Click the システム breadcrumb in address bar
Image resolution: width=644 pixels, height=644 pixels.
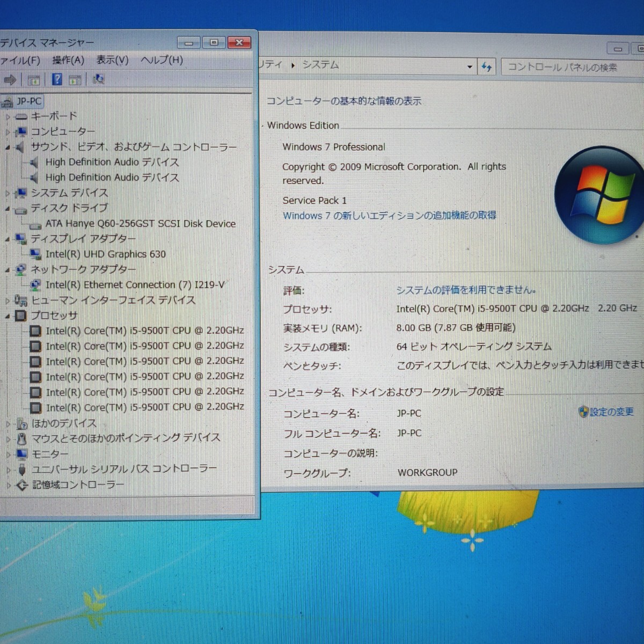[320, 65]
